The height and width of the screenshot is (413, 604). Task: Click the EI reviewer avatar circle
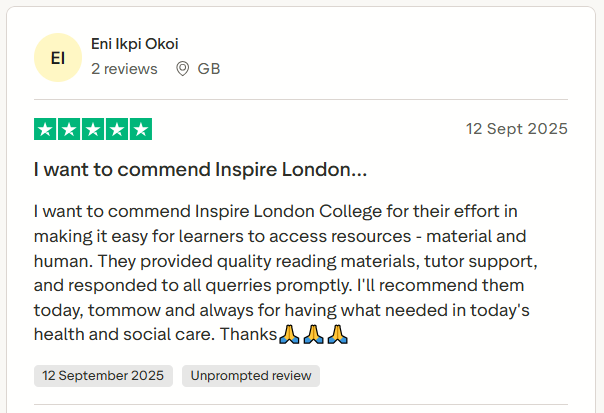click(58, 57)
